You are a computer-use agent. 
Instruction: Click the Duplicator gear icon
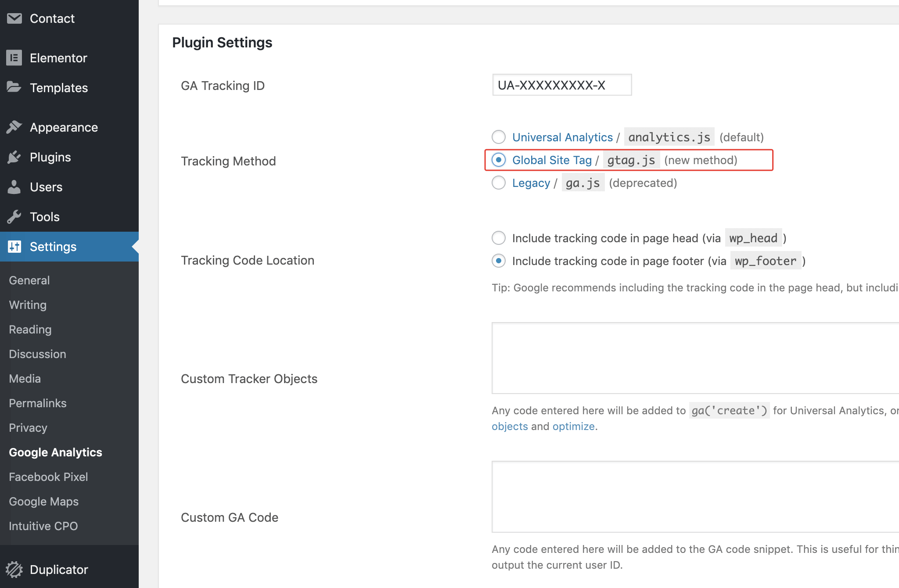pos(14,570)
